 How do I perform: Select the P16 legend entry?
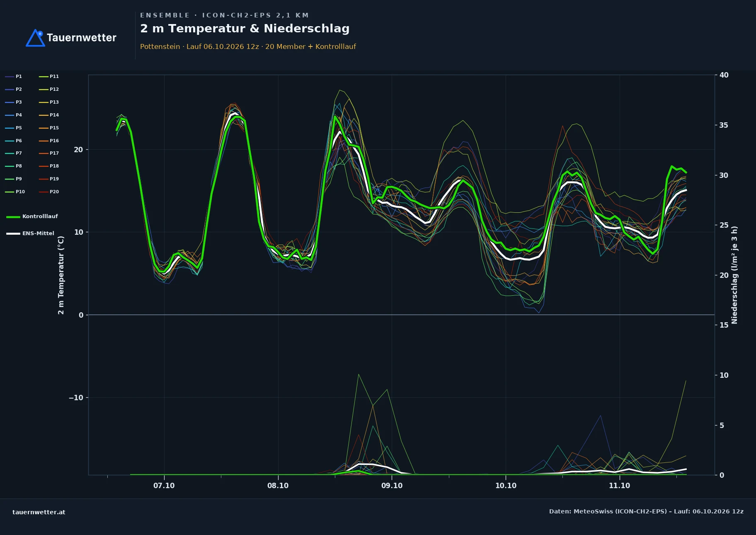coord(49,141)
